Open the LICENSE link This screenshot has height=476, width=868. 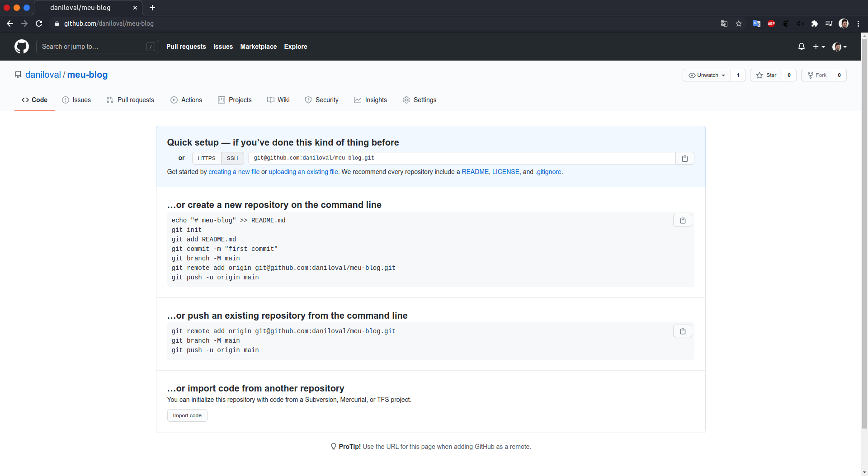click(x=505, y=172)
